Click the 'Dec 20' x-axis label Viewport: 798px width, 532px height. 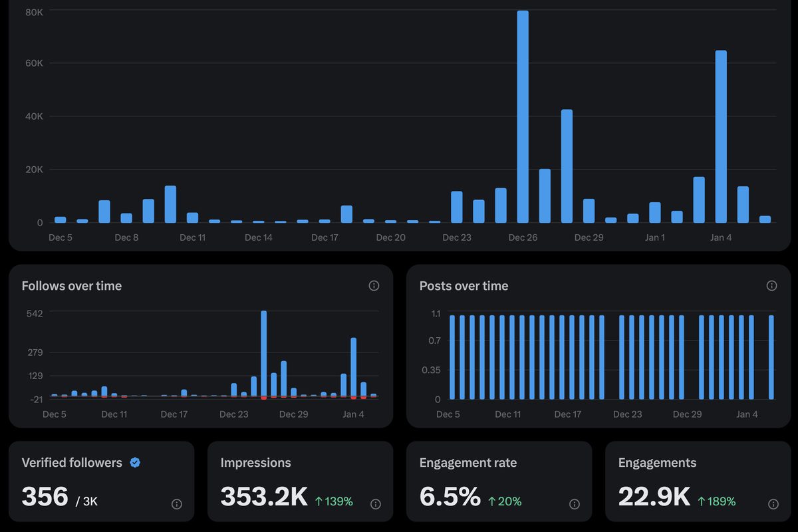click(x=390, y=237)
